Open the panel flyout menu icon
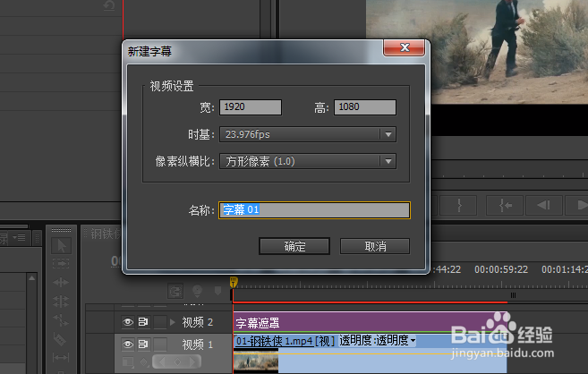This screenshot has width=588, height=374. pyautogui.click(x=19, y=238)
